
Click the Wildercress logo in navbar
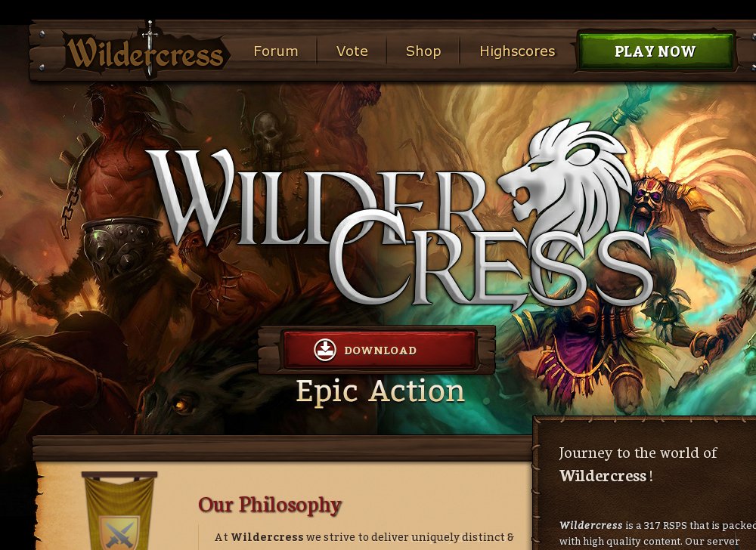click(144, 53)
